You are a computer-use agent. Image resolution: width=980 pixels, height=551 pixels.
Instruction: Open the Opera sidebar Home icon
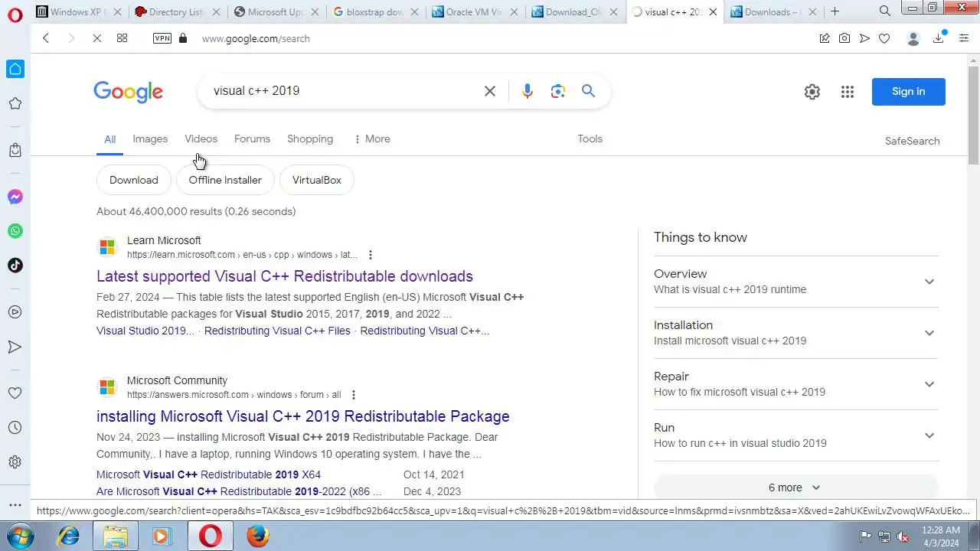click(15, 69)
